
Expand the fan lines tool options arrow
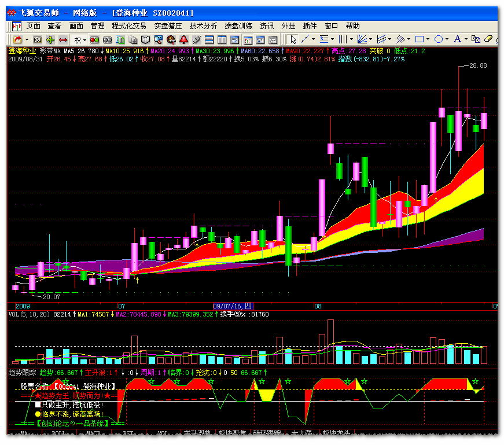tap(370, 39)
